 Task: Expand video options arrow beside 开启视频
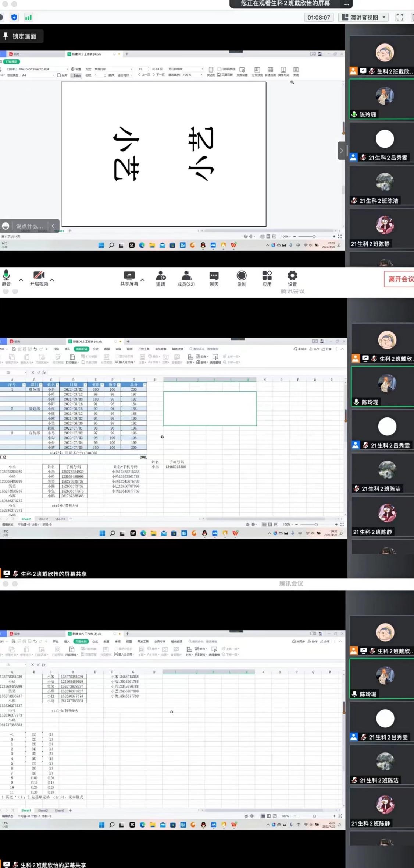(x=52, y=280)
